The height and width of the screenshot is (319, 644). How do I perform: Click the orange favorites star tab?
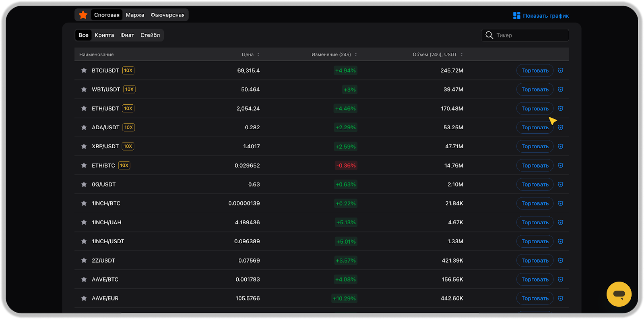pos(83,15)
